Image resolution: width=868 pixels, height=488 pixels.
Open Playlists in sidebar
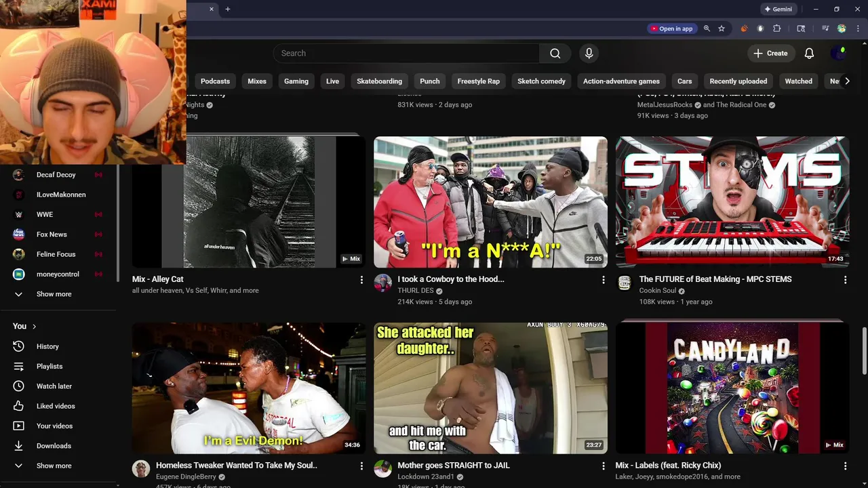click(58, 366)
